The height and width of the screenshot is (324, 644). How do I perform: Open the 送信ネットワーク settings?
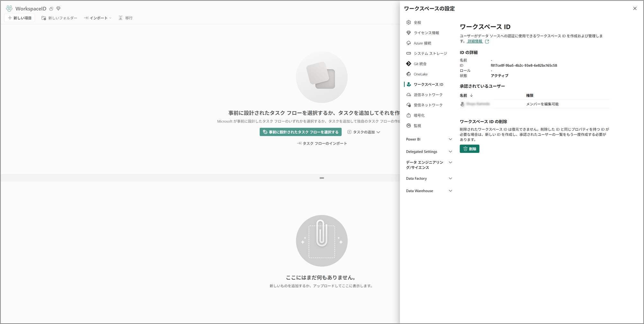(428, 95)
